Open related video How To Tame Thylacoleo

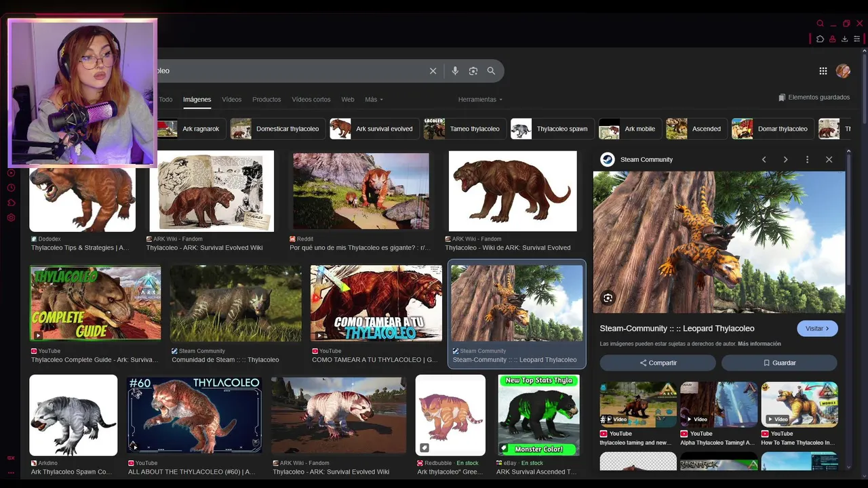point(800,405)
